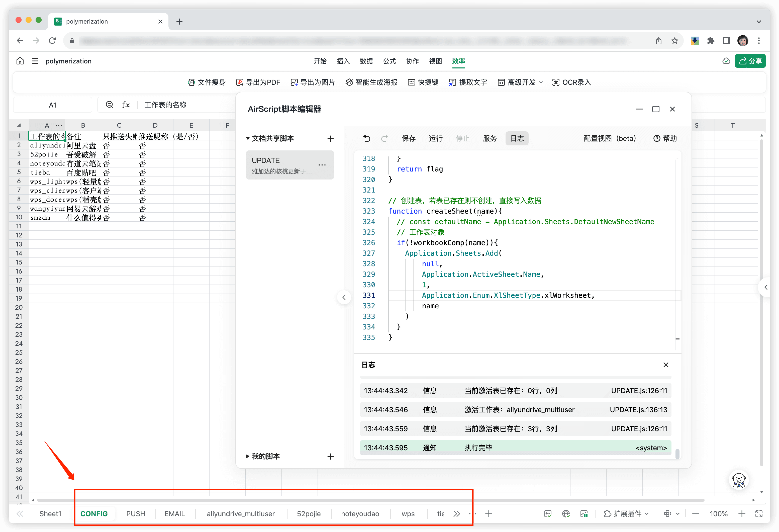779x532 pixels.
Task: Click the A1 cell name box
Action: coord(52,105)
